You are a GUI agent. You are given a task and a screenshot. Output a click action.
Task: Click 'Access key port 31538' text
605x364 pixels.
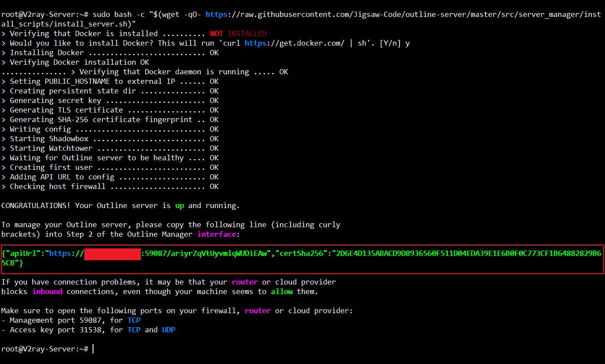(56, 330)
